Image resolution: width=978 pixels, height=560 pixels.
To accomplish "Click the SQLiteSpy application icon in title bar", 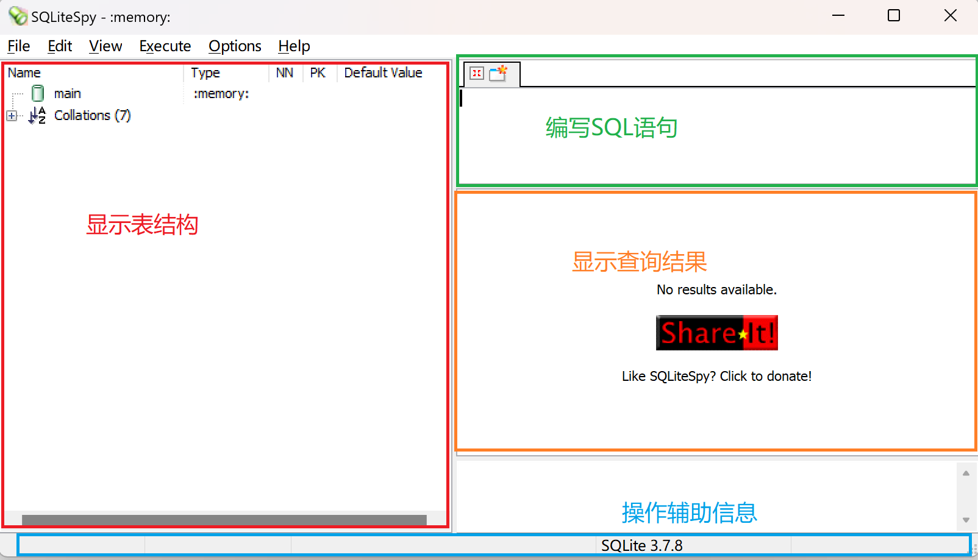I will (x=17, y=16).
